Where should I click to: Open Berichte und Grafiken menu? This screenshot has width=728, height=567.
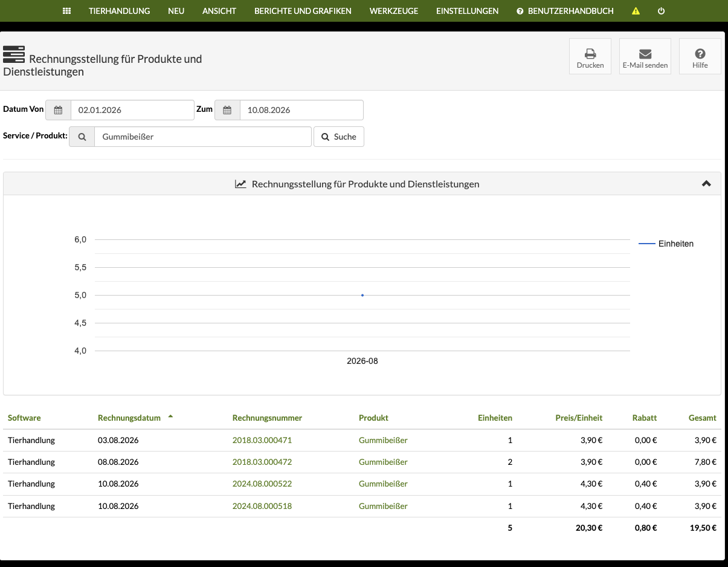303,11
